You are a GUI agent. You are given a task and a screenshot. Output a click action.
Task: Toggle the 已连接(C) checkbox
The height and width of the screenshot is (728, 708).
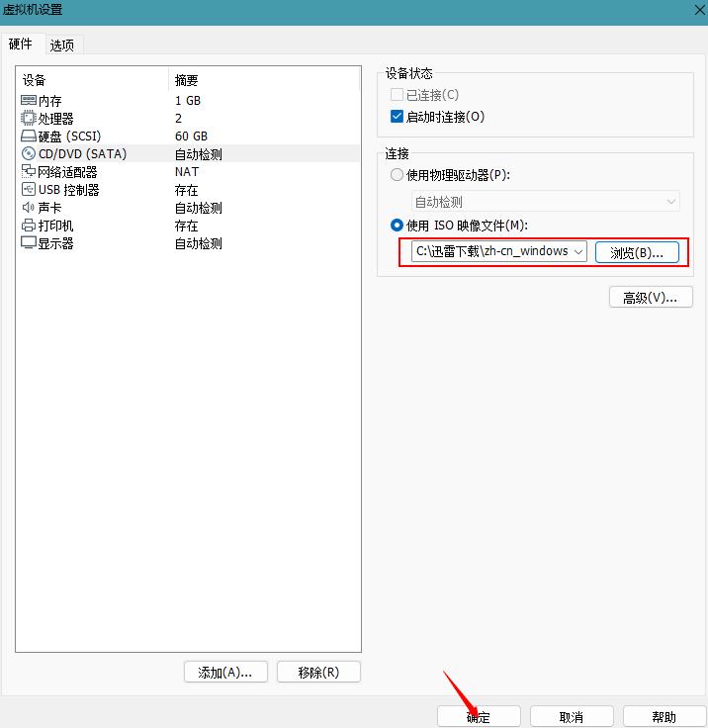pos(397,95)
